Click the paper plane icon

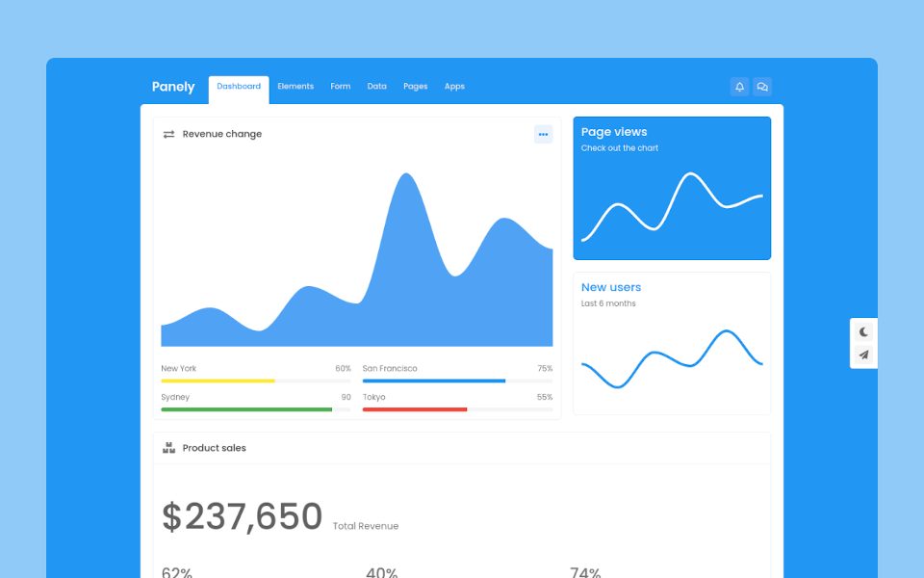(x=864, y=355)
